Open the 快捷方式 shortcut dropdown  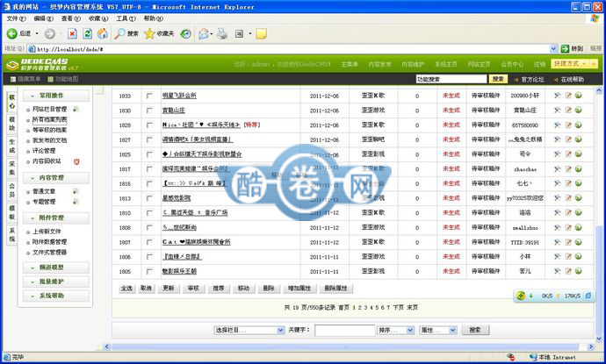[574, 64]
